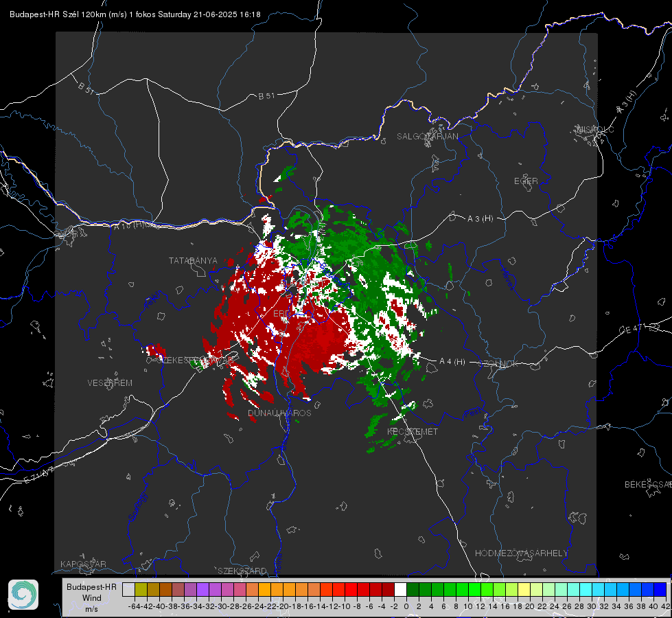Click the SALGÓTARJÁN city label
672x618 pixels.
pos(427,137)
